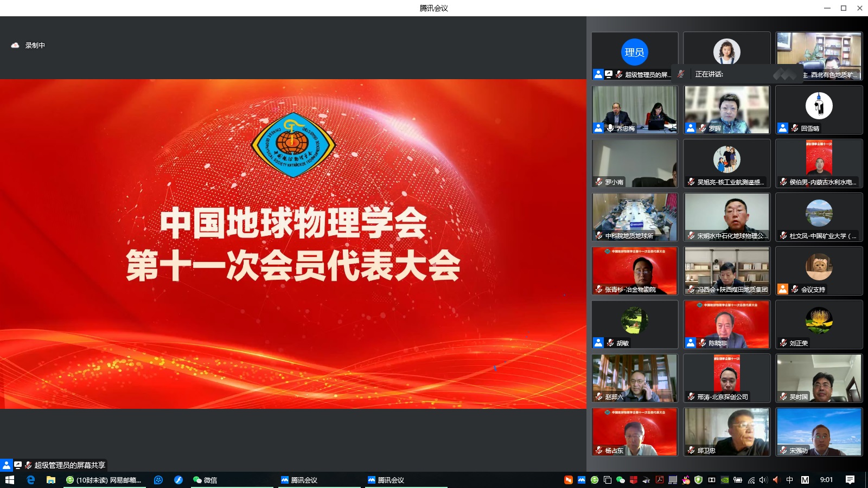Image resolution: width=868 pixels, height=488 pixels.
Task: Select the 杜文凤-中国矿业大学 avatar tile
Action: coord(819,217)
